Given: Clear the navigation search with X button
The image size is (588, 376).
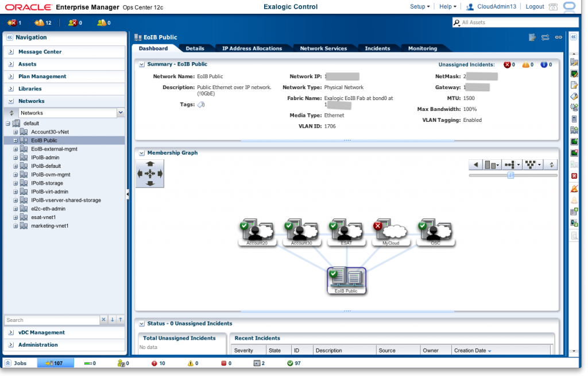Looking at the screenshot, I should tap(103, 320).
